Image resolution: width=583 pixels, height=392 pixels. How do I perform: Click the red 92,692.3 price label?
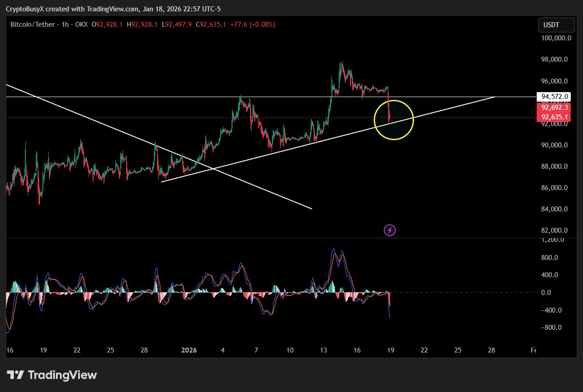point(553,108)
